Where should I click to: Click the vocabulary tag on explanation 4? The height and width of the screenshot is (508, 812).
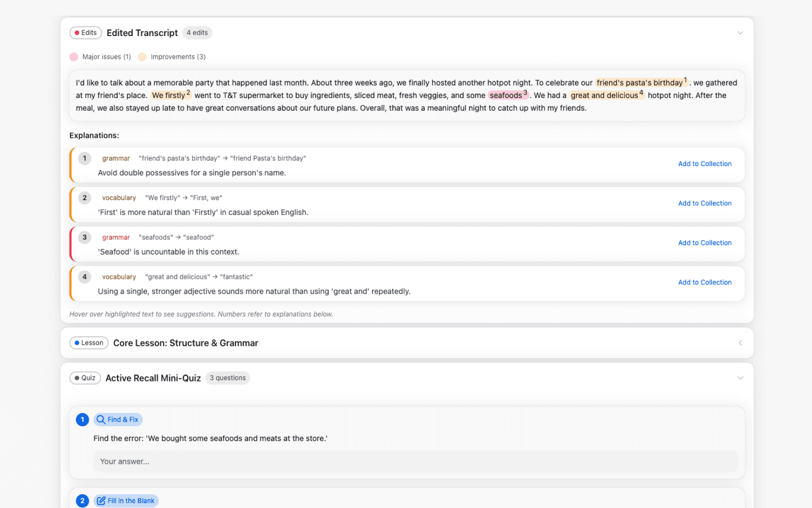point(119,277)
